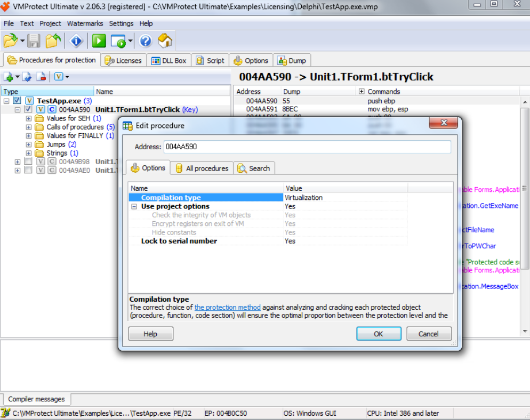Click the C icon of 004A9AE0 row
Viewport: 530px width, 420px height.
[x=52, y=171]
